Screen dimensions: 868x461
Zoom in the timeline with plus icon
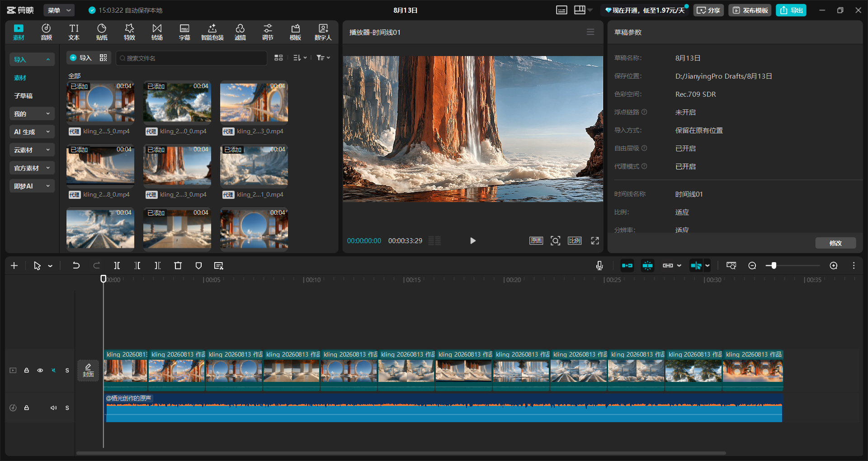834,266
